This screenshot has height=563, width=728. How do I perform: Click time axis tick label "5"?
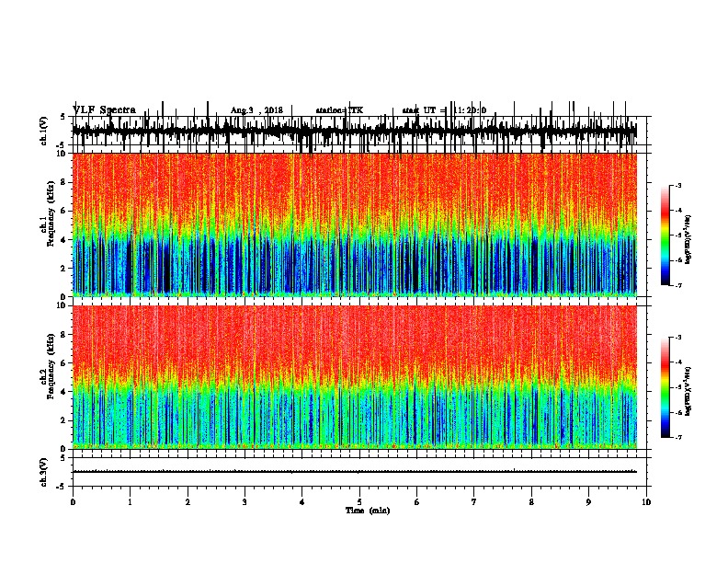359,502
